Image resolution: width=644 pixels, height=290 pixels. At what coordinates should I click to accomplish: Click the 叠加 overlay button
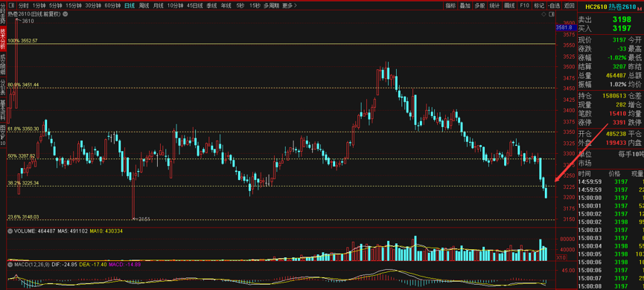click(x=465, y=5)
